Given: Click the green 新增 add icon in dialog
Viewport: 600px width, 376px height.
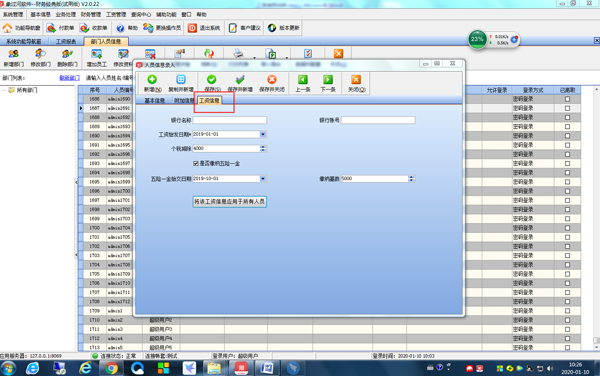Looking at the screenshot, I should tap(152, 80).
